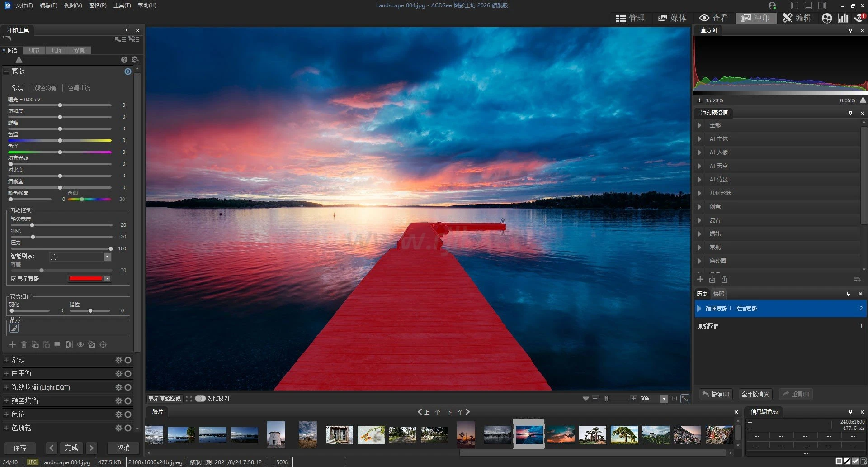Select the white lighthouse thumbnail in filmstrip
The image size is (868, 467).
point(276,434)
